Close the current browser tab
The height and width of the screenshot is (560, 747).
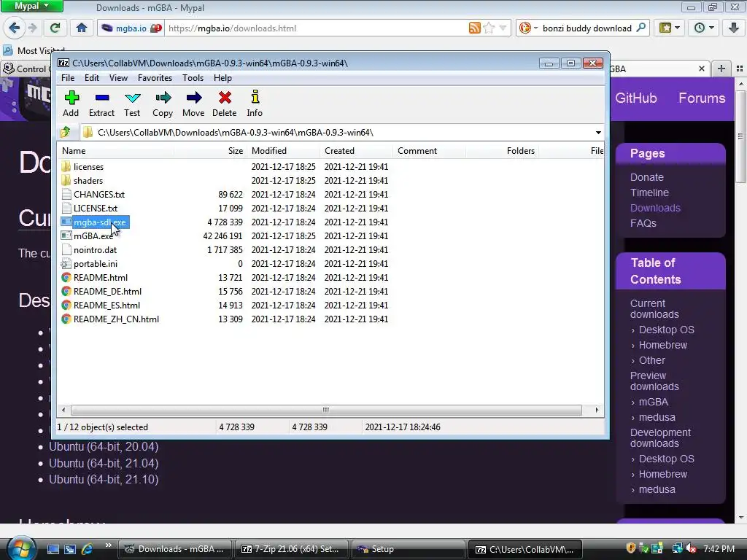coord(702,69)
